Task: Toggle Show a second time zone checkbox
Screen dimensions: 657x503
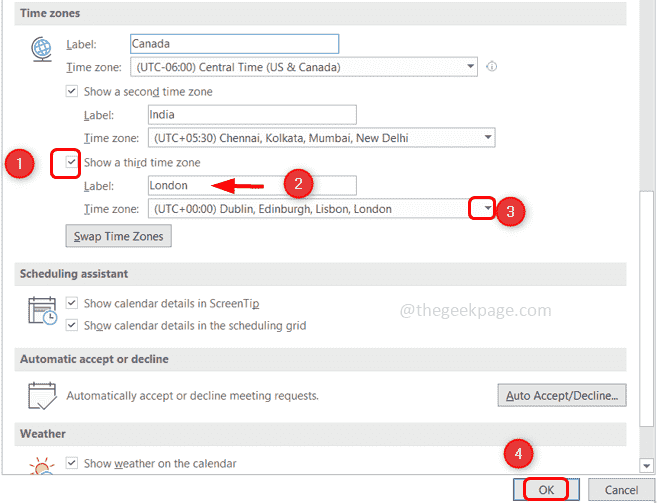Action: (71, 91)
